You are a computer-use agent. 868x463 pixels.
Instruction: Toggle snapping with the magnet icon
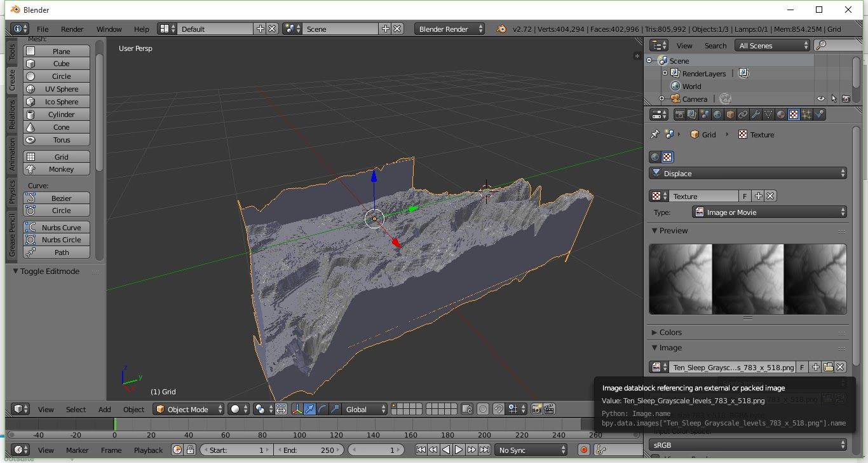click(x=499, y=410)
